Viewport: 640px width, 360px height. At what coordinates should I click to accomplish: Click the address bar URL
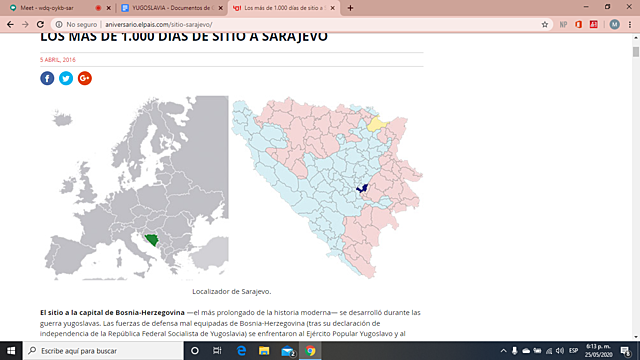[x=159, y=24]
